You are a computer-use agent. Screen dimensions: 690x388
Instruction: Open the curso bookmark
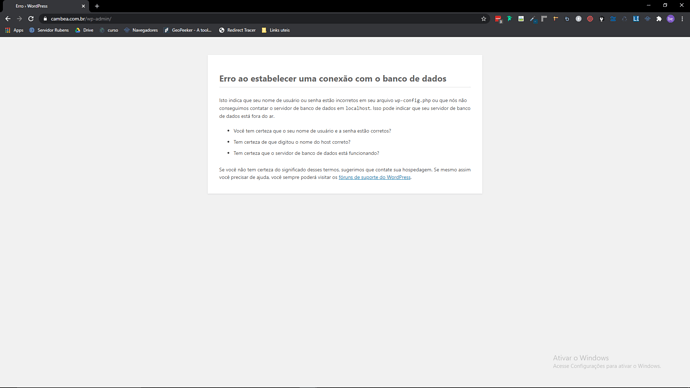109,30
